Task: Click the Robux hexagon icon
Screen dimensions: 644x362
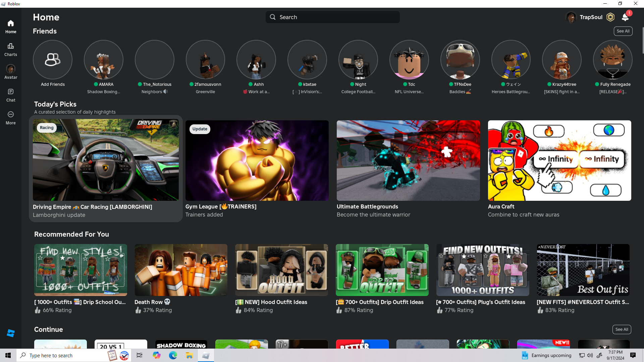Action: click(610, 17)
